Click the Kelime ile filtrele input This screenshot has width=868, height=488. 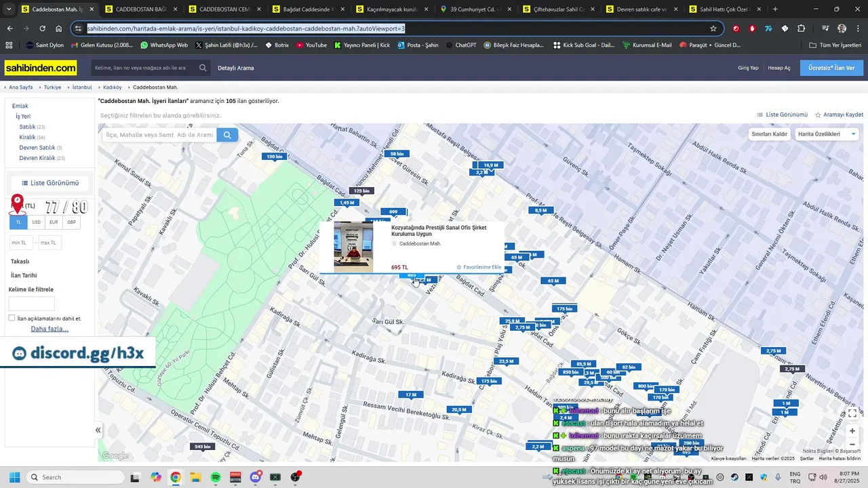point(32,304)
